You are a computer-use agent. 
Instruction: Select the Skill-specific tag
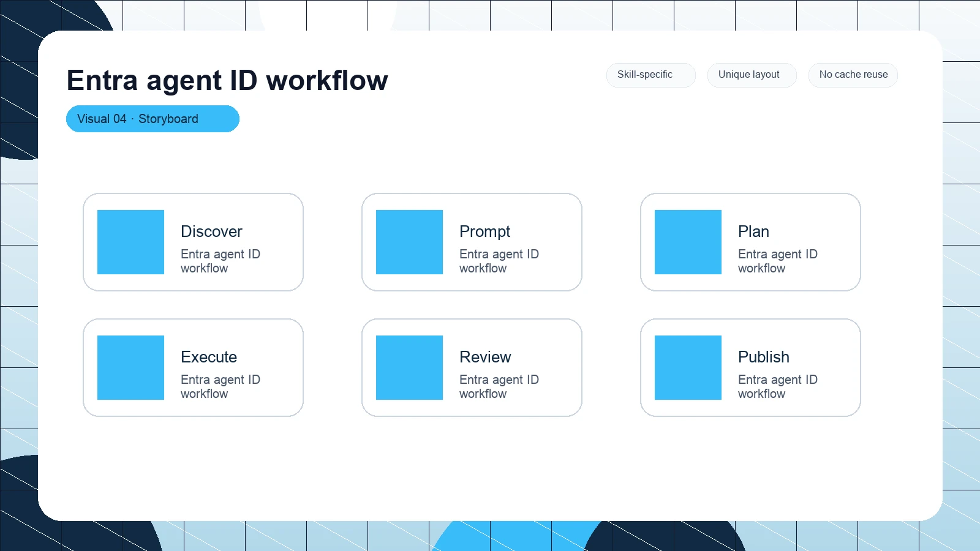tap(651, 75)
